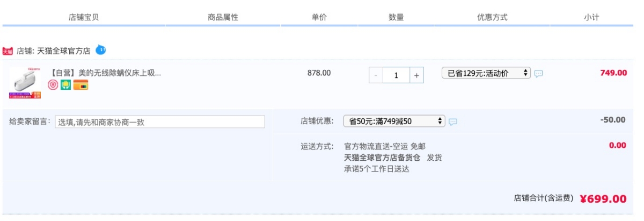The width and height of the screenshot is (644, 221).
Task: Click the quantity input field
Action: [x=396, y=75]
